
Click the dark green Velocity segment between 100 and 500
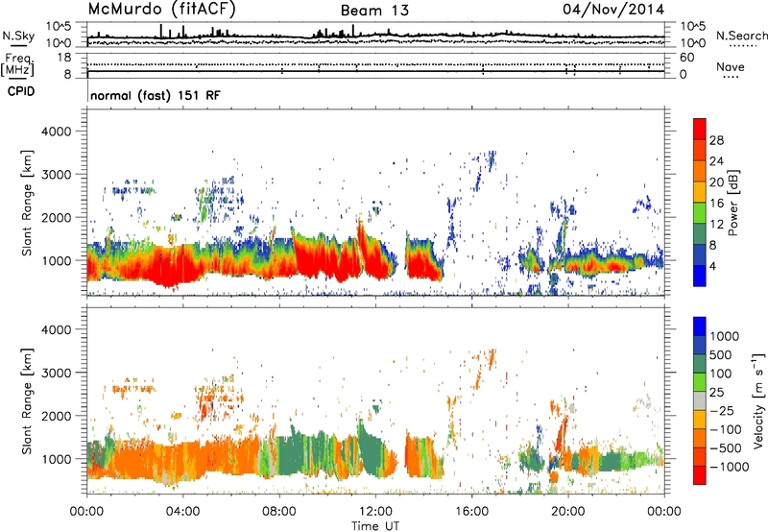700,364
